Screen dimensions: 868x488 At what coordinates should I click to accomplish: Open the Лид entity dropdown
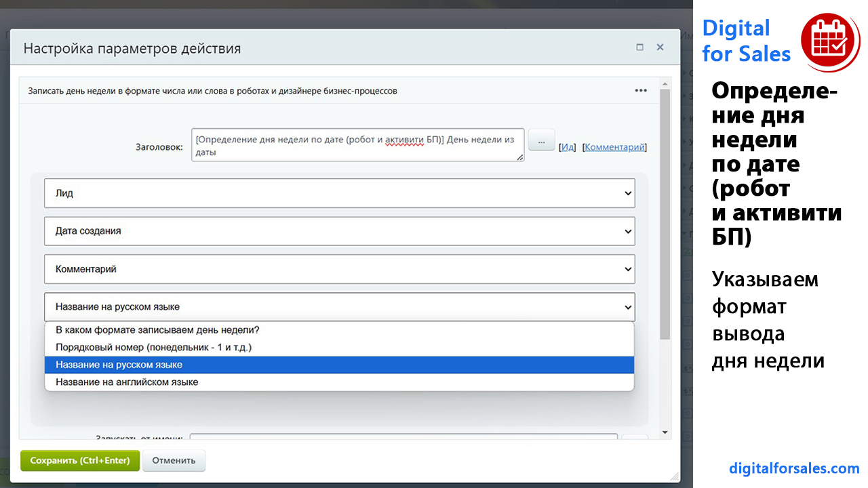[339, 193]
